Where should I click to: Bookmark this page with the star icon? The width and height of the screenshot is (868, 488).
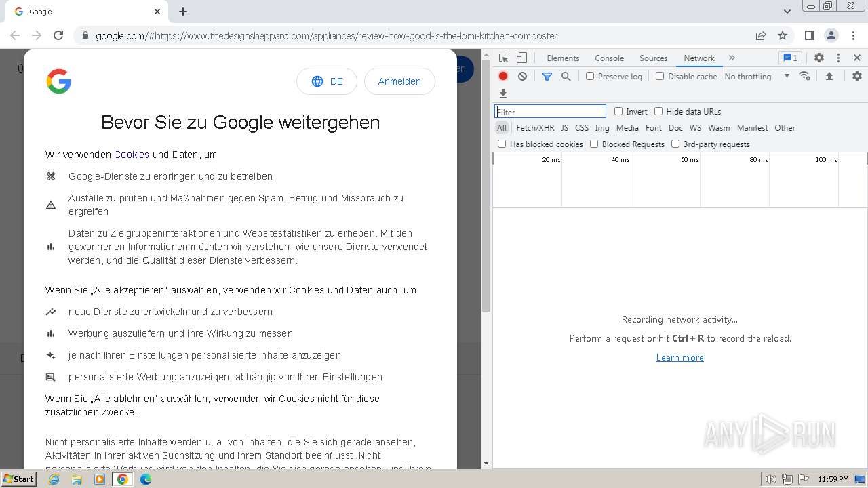(783, 35)
